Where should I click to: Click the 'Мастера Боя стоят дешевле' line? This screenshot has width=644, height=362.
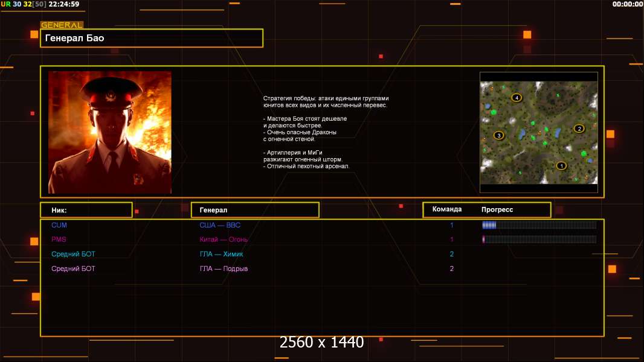(305, 119)
